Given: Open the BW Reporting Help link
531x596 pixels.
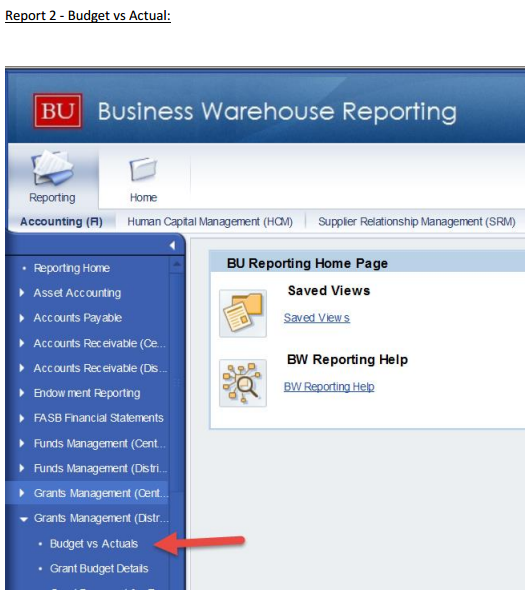Looking at the screenshot, I should tap(329, 387).
